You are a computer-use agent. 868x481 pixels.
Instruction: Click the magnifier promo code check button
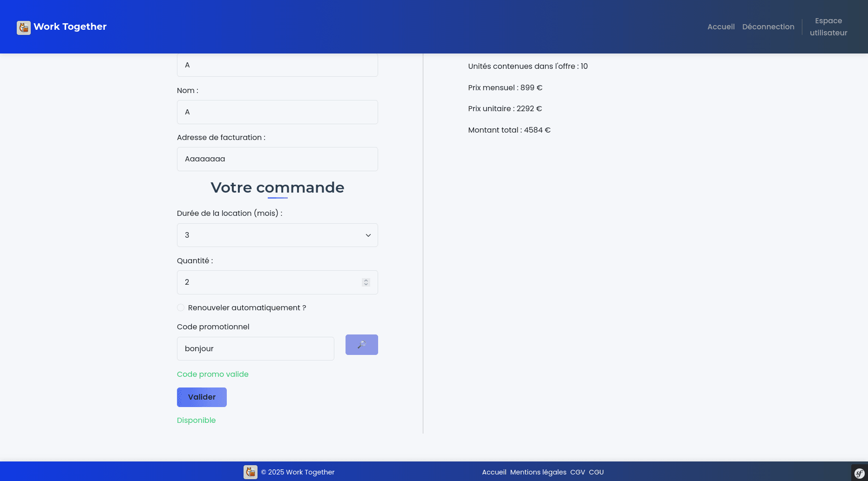pyautogui.click(x=361, y=345)
